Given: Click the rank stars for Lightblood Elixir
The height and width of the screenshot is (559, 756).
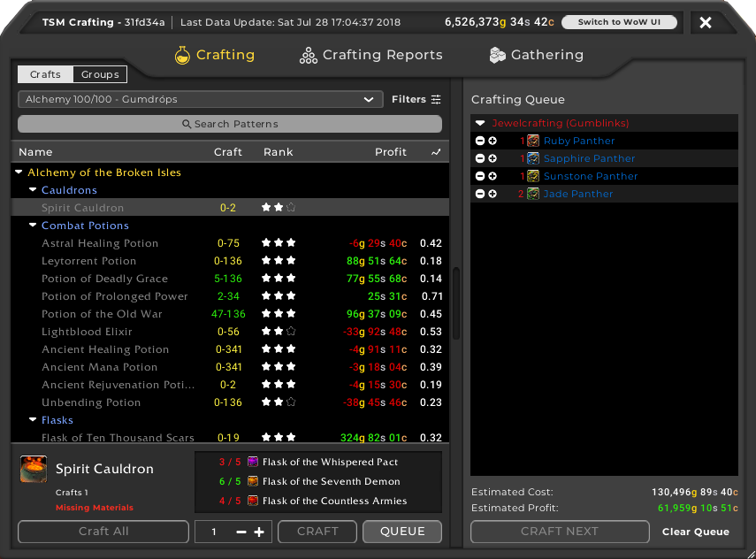Looking at the screenshot, I should 279,332.
